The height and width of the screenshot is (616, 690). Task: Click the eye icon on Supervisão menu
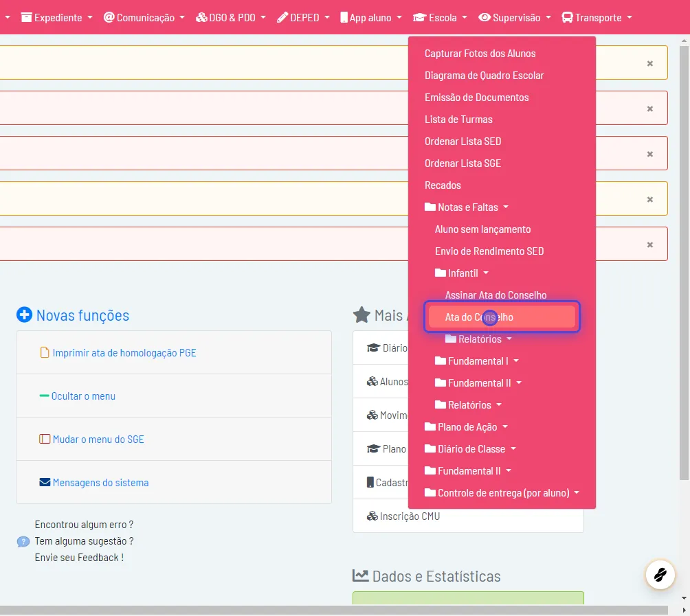[485, 18]
